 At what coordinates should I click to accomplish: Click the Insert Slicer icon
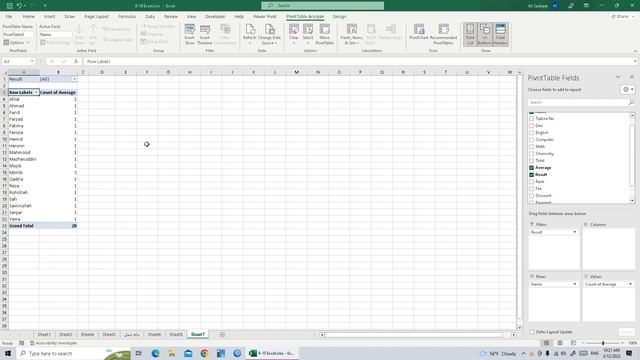[189, 34]
